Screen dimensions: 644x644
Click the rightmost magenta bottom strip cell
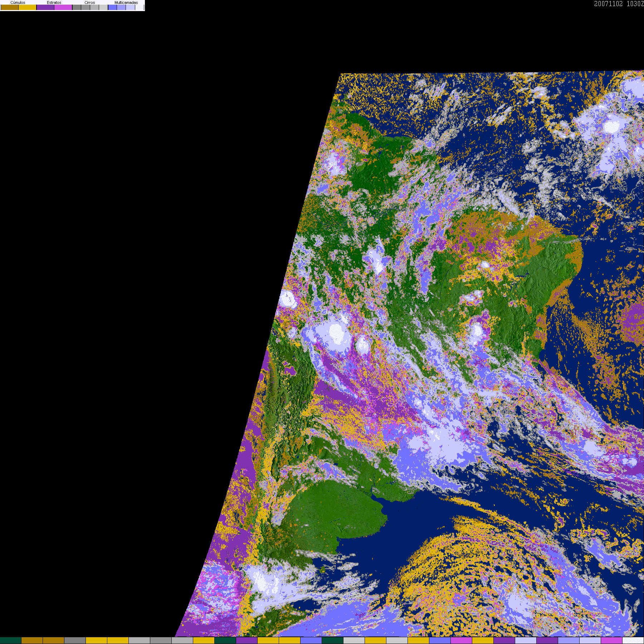pyautogui.click(x=612, y=640)
